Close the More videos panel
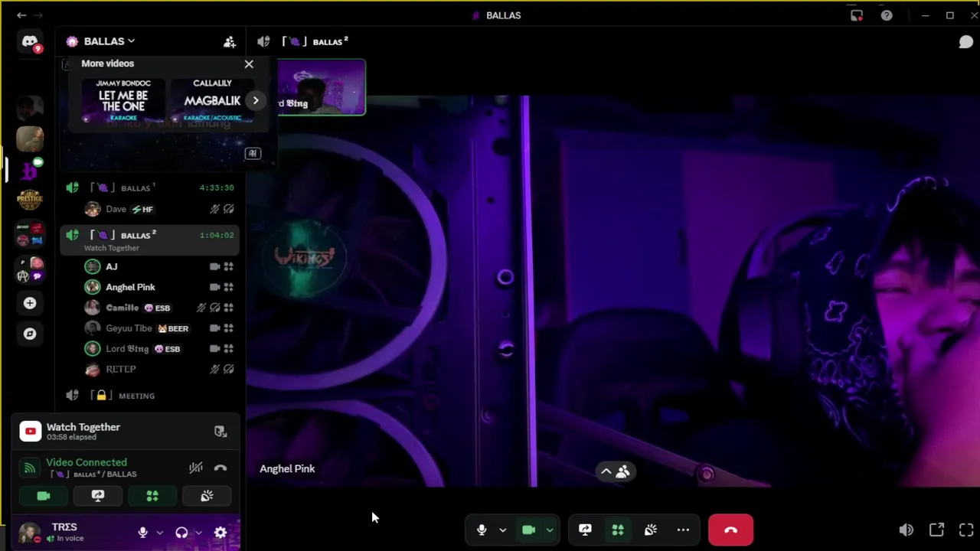 pos(249,64)
